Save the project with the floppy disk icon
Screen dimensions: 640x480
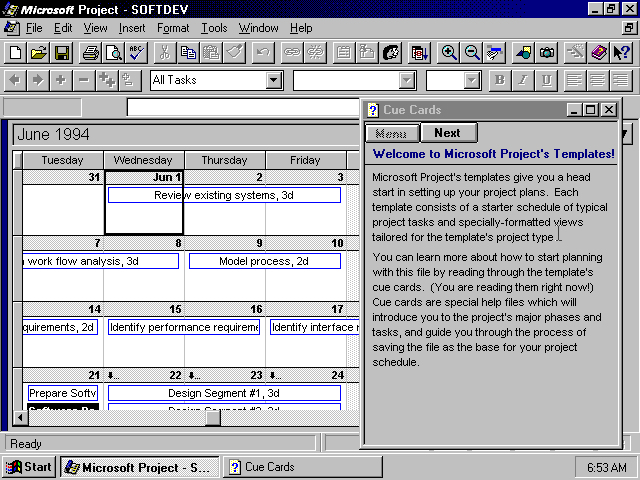coord(62,52)
